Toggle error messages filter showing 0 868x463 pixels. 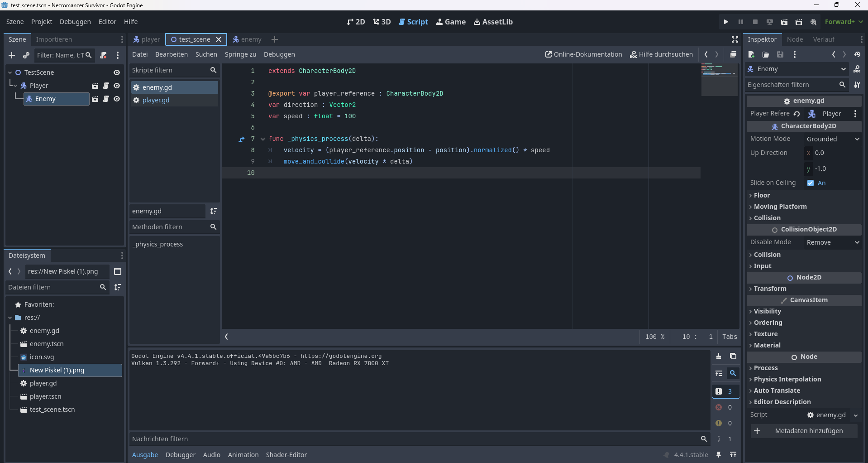[x=725, y=407]
